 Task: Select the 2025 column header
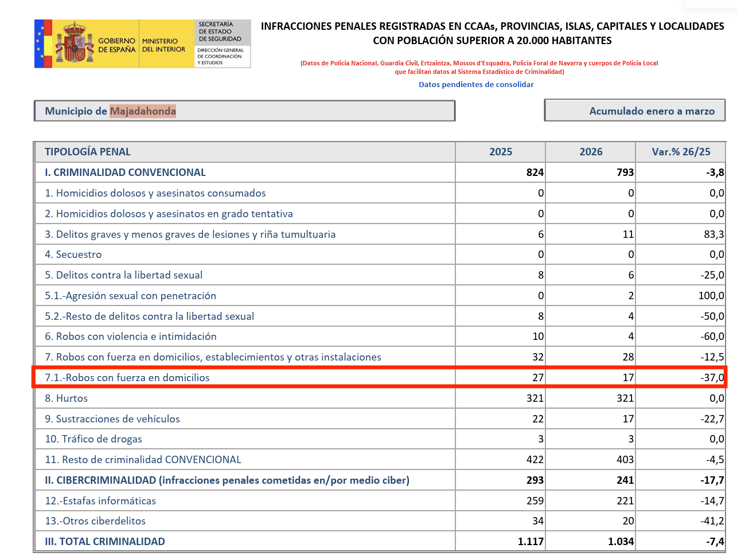[500, 152]
